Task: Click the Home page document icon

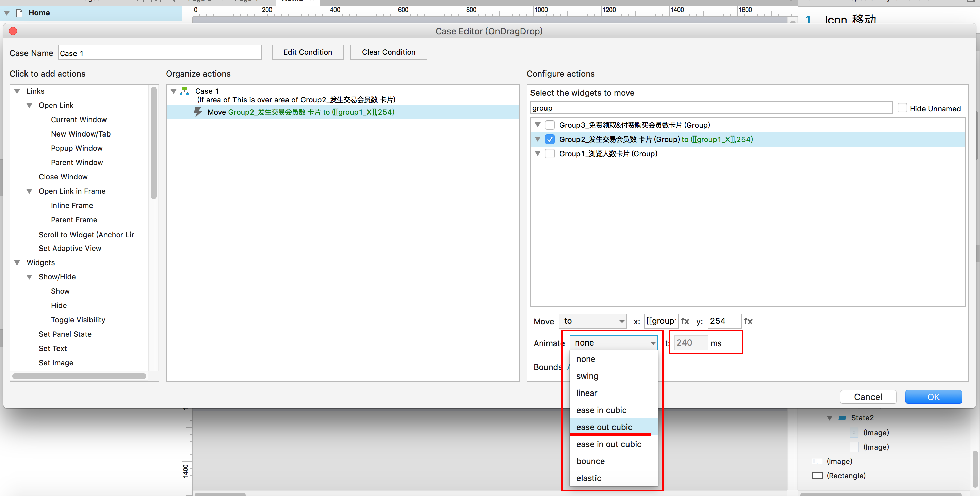Action: pos(19,13)
